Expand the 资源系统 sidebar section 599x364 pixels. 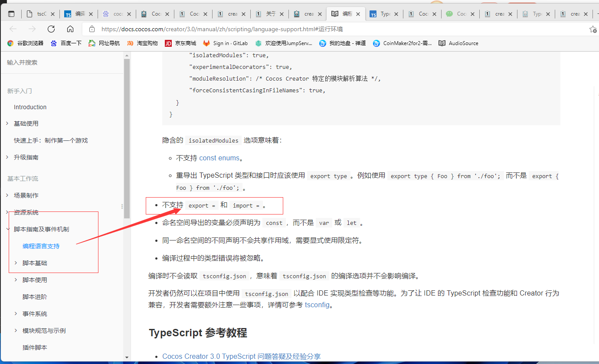coord(7,212)
